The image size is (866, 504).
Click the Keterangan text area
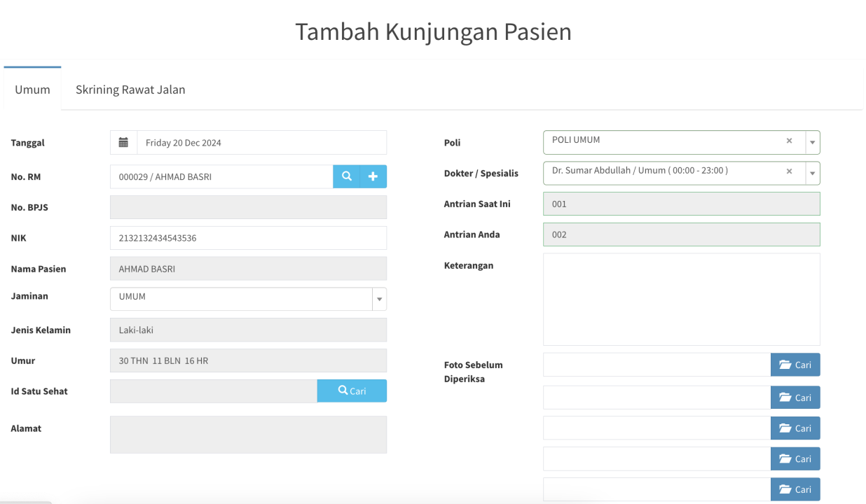(x=681, y=299)
